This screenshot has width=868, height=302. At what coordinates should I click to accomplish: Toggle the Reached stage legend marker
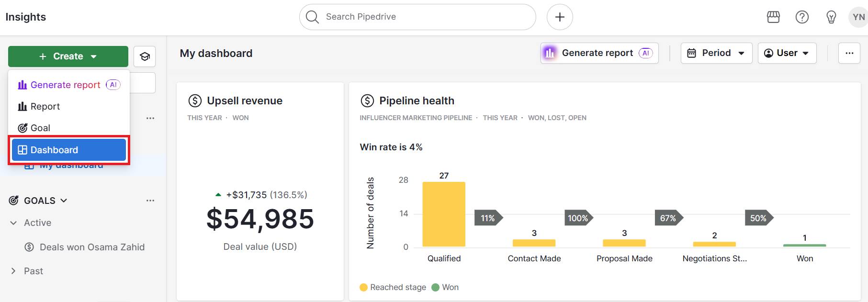(x=363, y=287)
